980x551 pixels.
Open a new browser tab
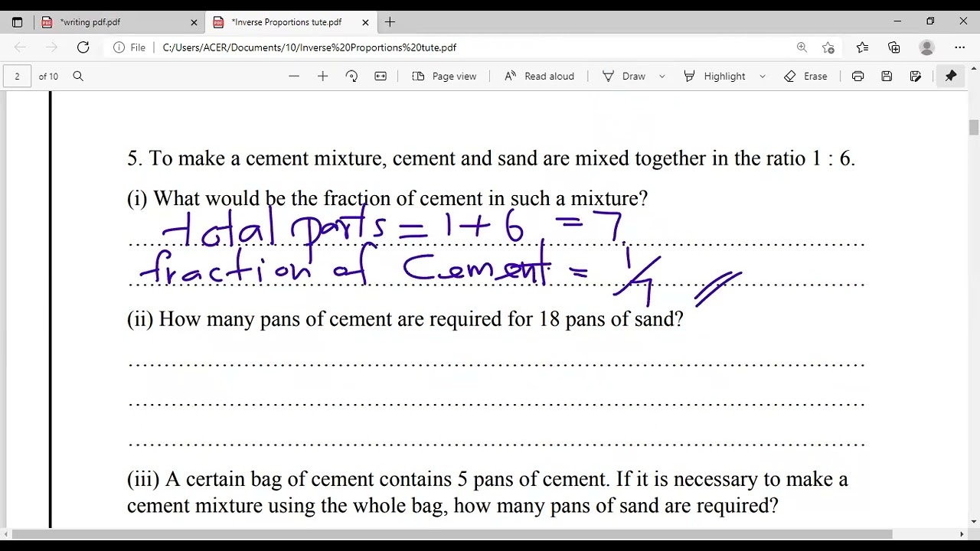390,22
